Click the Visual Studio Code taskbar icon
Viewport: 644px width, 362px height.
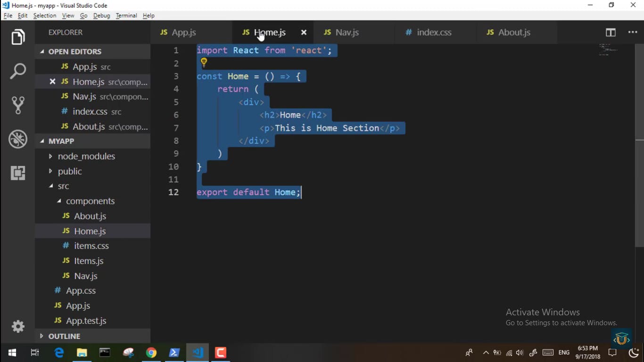198,353
